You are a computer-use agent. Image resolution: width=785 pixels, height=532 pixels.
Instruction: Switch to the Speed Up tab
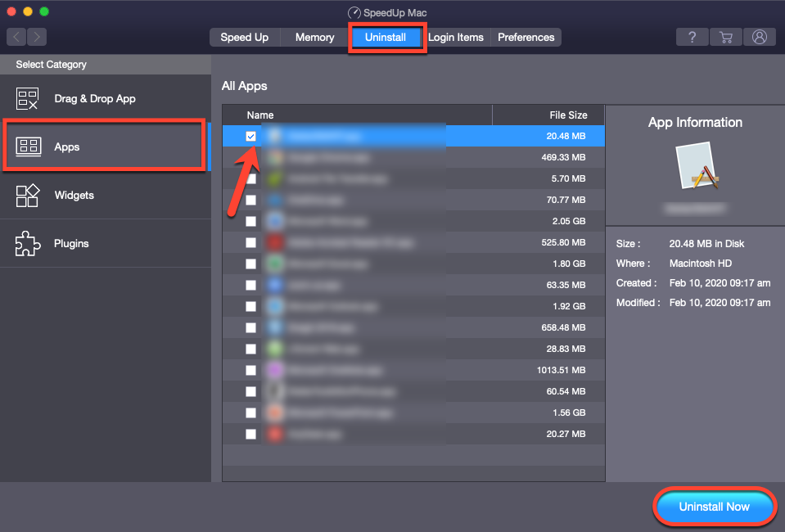tap(244, 38)
